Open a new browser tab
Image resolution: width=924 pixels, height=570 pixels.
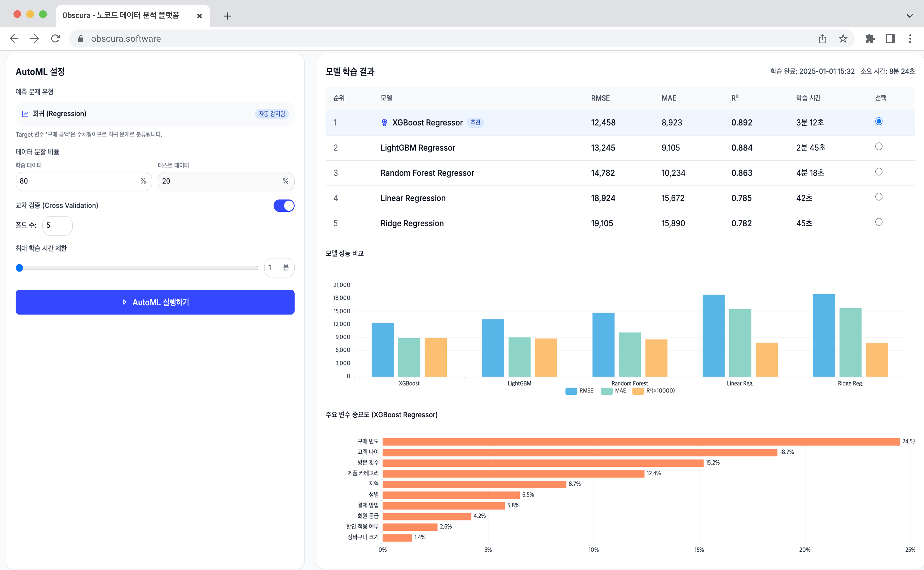[227, 16]
